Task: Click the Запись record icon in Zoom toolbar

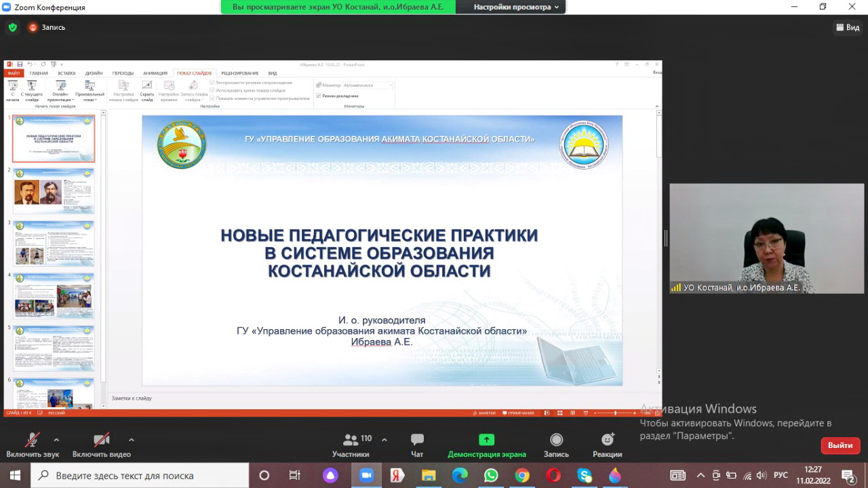Action: (x=556, y=439)
